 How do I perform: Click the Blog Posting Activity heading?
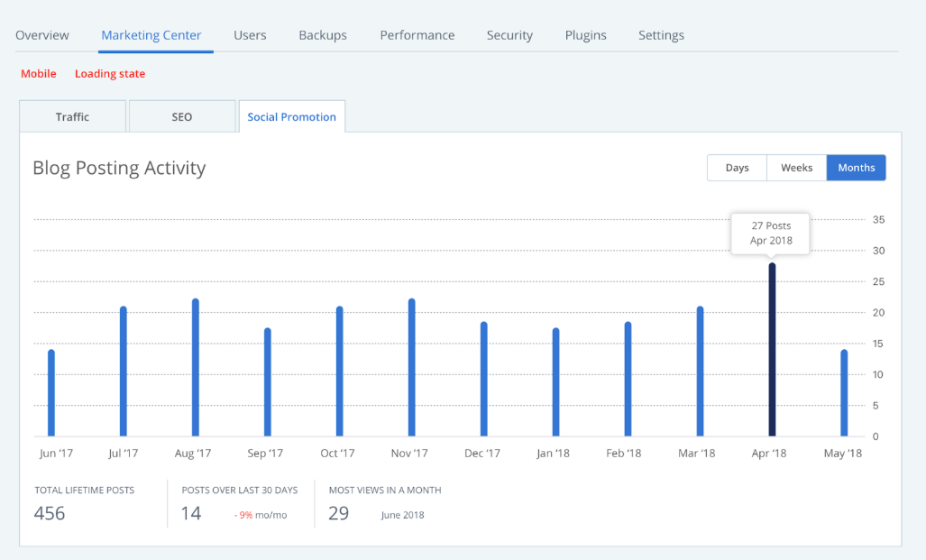click(119, 169)
